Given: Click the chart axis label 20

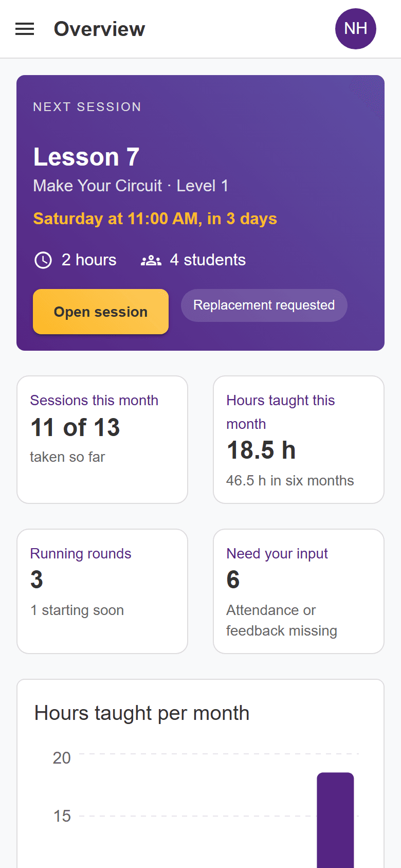Looking at the screenshot, I should click(x=62, y=758).
